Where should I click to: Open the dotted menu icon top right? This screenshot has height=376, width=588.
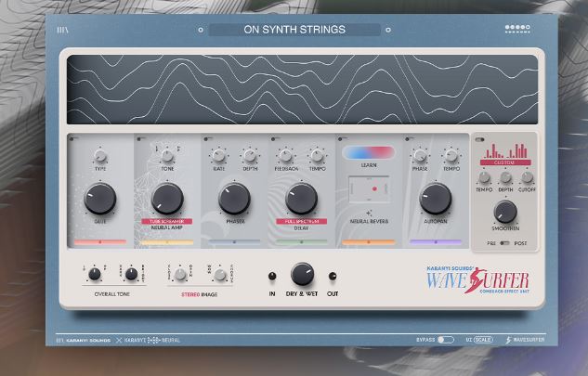pyautogui.click(x=517, y=29)
